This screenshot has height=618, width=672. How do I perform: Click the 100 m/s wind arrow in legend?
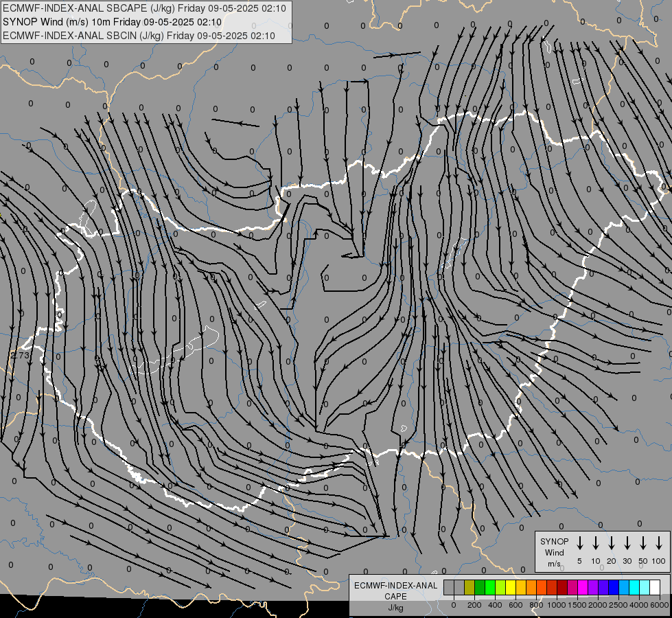point(659,543)
